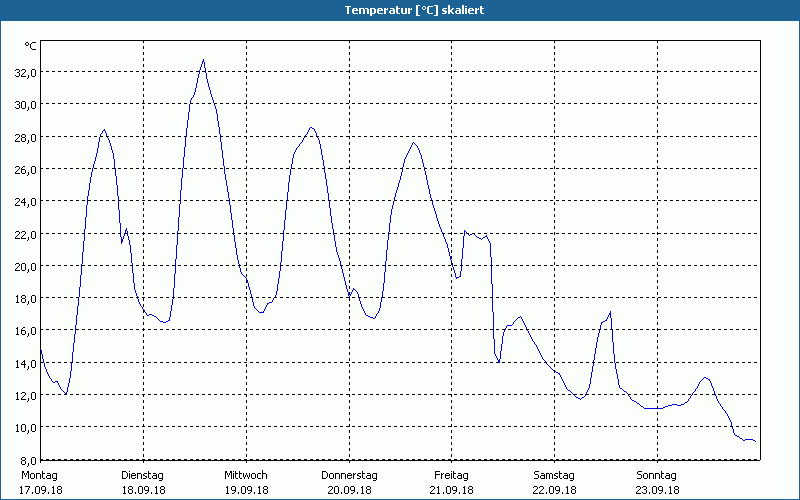Click the 17.09.18 date label
This screenshot has width=800, height=500.
40,490
